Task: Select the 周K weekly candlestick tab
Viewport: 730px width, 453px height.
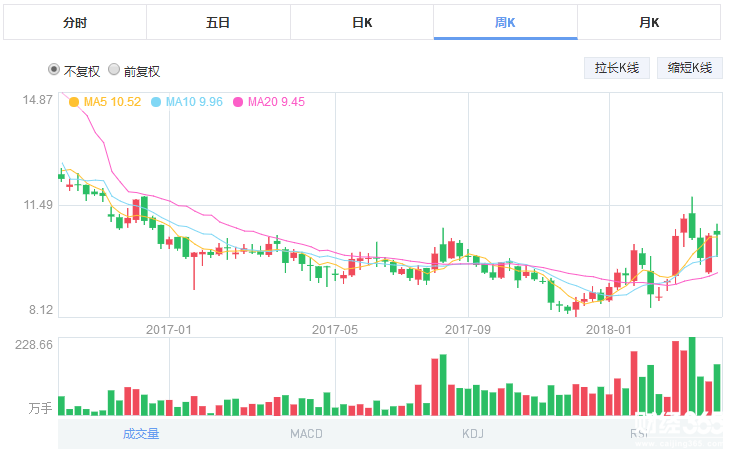Action: tap(505, 22)
